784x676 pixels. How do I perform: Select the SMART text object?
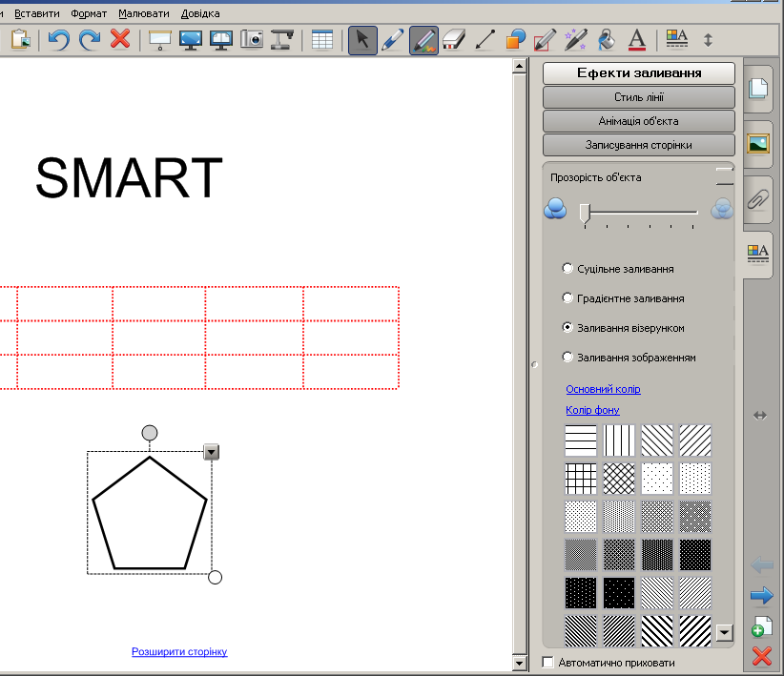(x=129, y=177)
